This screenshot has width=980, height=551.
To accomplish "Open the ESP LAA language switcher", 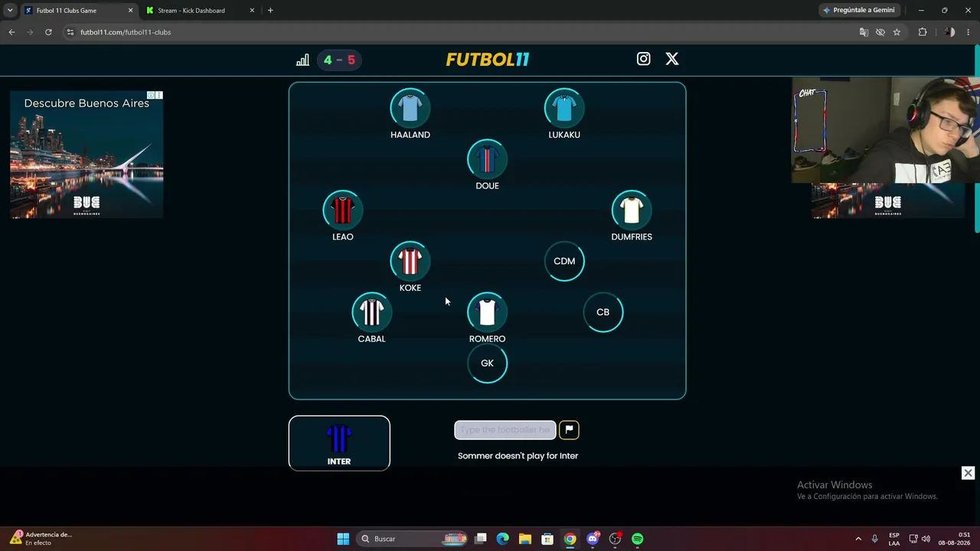I will (894, 539).
